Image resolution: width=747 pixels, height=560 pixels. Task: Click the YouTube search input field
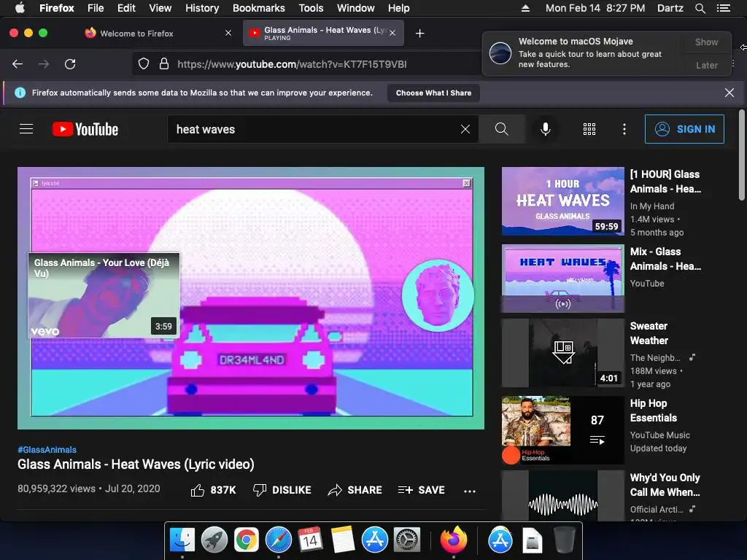click(x=314, y=129)
